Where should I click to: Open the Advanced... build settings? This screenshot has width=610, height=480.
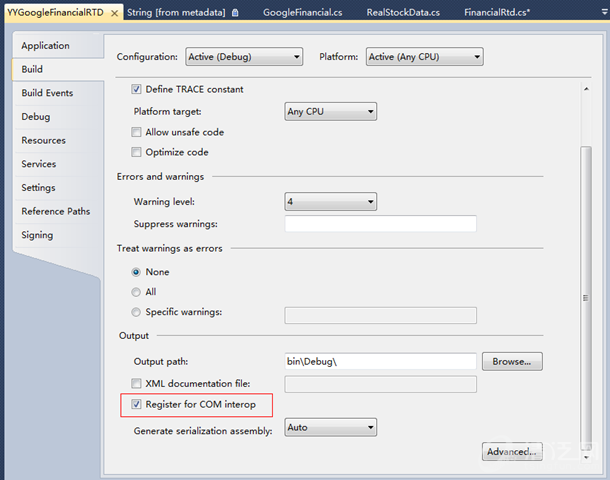[512, 451]
